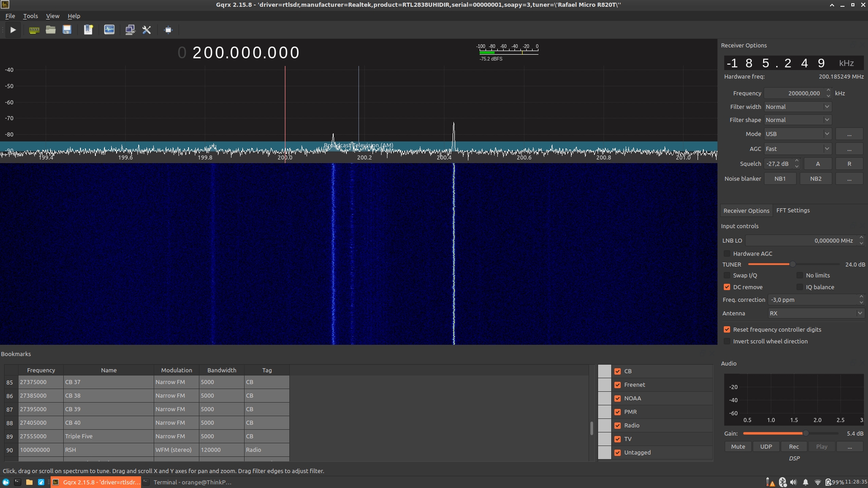Open I/O device configuration (hardware card icon)

pos(34,30)
